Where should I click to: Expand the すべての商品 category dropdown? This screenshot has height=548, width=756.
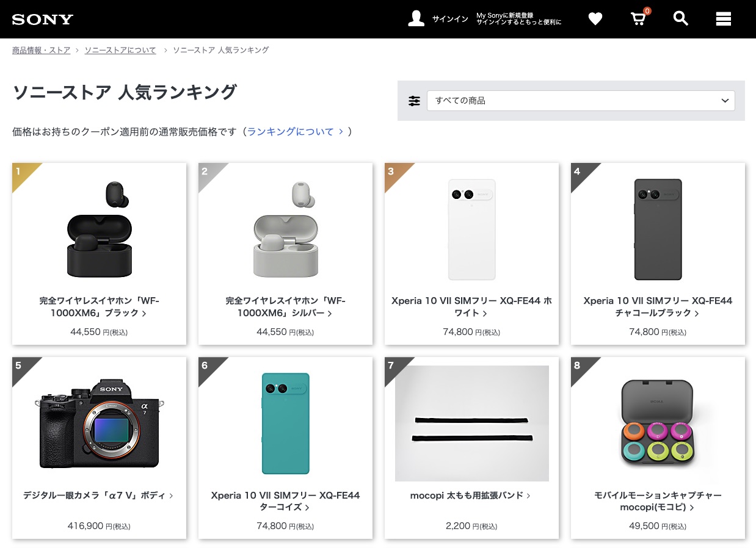[580, 101]
